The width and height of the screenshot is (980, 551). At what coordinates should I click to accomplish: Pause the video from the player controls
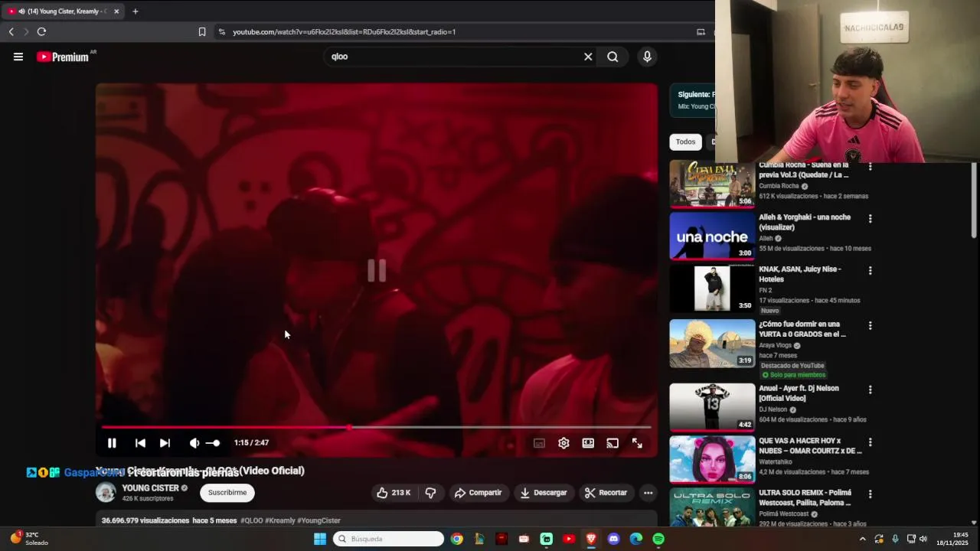112,443
